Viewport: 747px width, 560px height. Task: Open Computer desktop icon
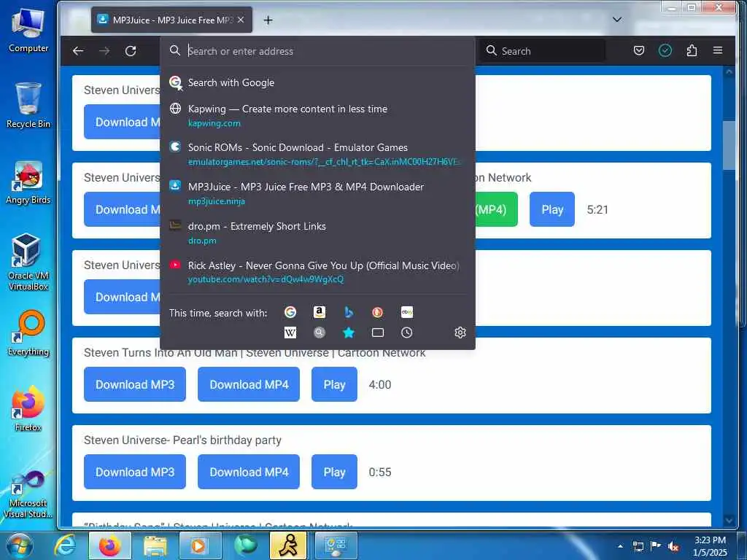(28, 30)
